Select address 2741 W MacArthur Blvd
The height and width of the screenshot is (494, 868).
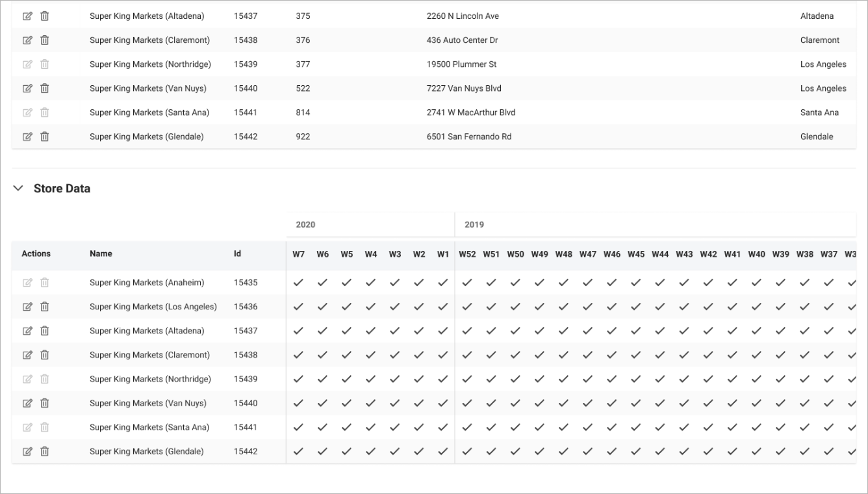[x=471, y=112]
